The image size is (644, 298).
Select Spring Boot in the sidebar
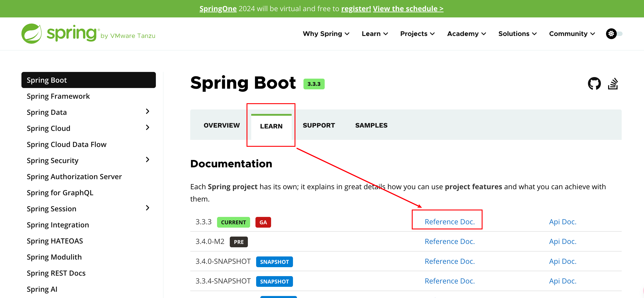(88, 80)
